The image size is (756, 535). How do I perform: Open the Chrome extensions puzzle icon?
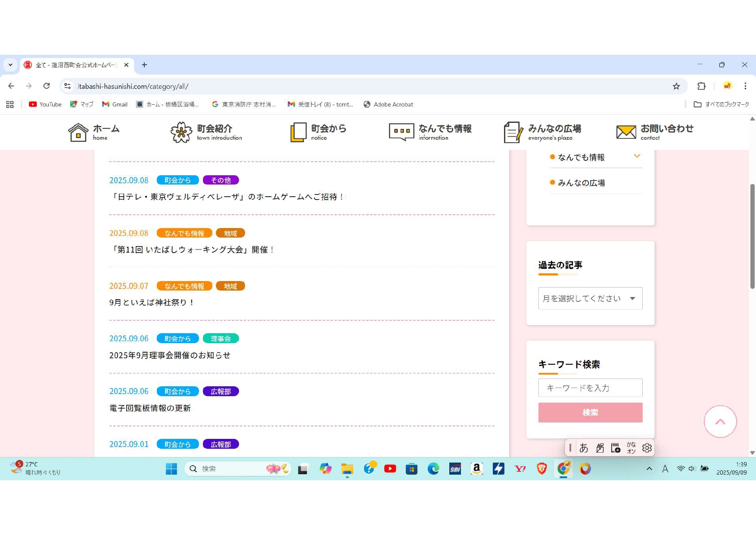point(701,86)
